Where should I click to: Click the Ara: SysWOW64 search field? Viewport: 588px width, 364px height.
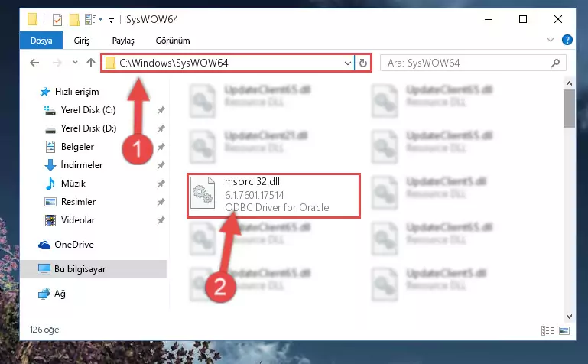[473, 63]
